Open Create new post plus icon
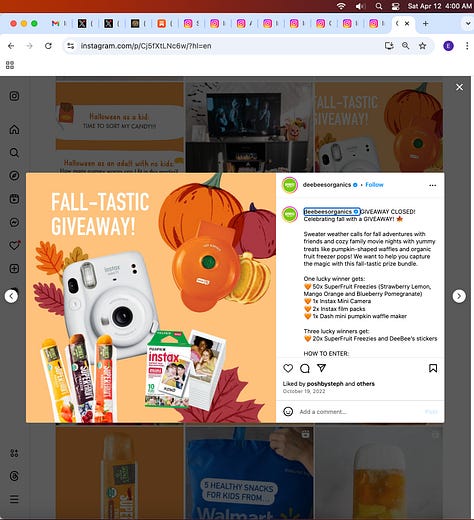 click(x=14, y=269)
